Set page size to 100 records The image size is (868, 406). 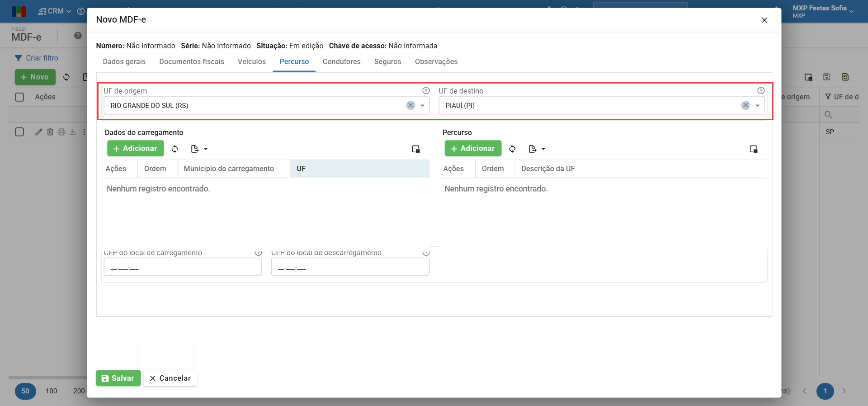(x=52, y=391)
